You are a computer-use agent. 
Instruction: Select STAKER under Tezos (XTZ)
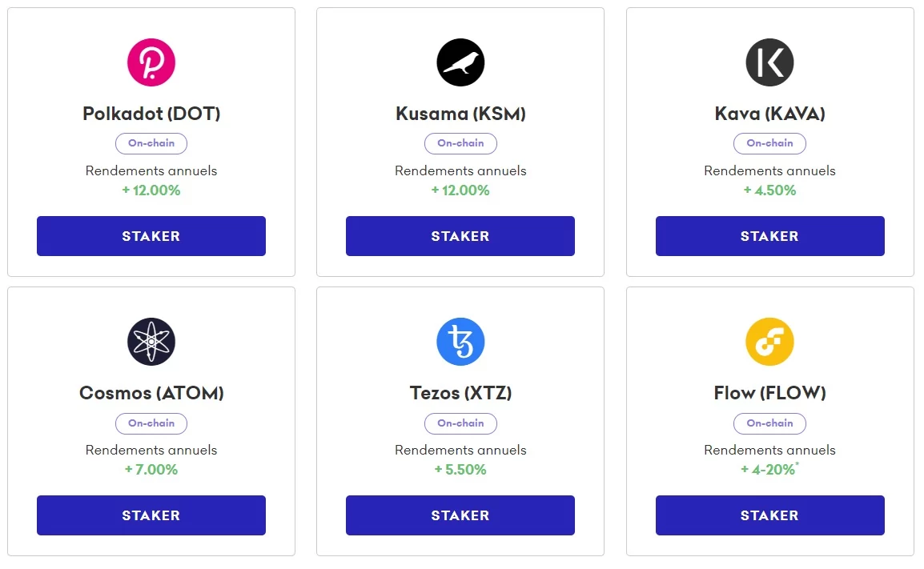tap(460, 515)
